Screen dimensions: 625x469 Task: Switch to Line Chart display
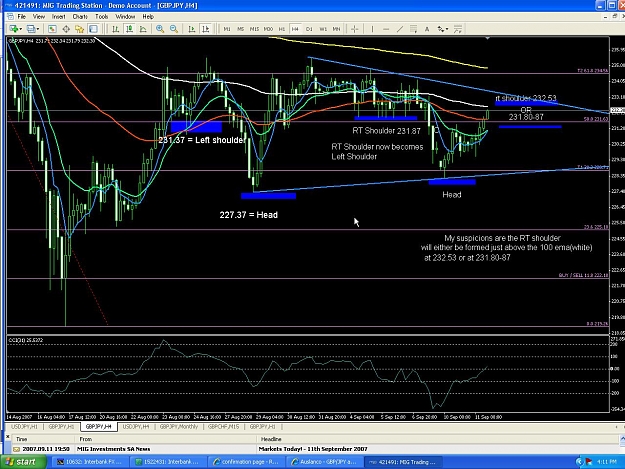143,29
